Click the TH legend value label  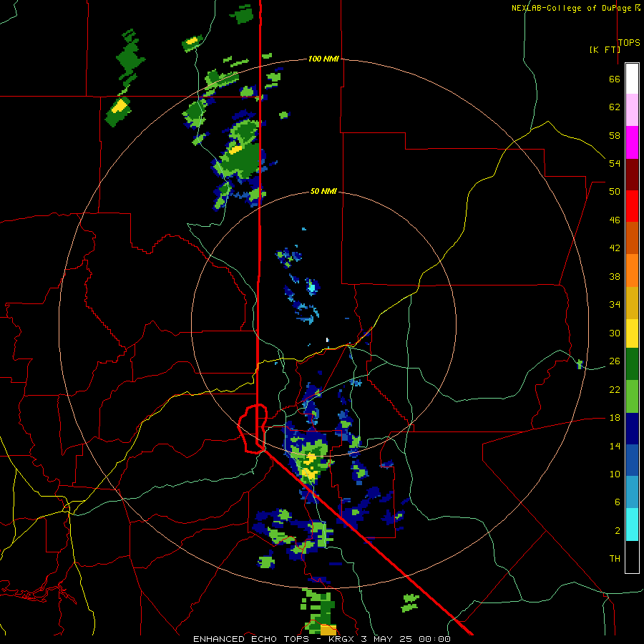[615, 559]
